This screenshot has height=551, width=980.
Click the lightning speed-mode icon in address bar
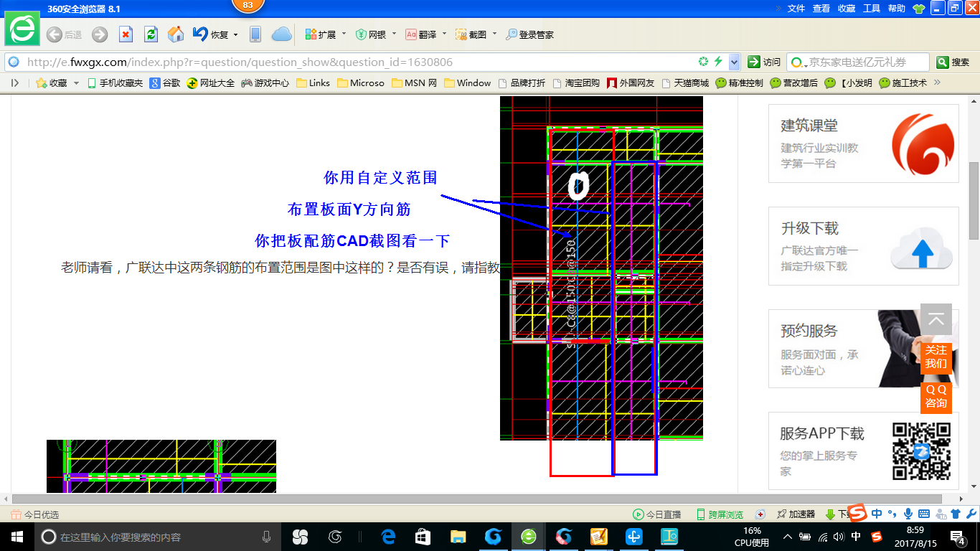[718, 62]
